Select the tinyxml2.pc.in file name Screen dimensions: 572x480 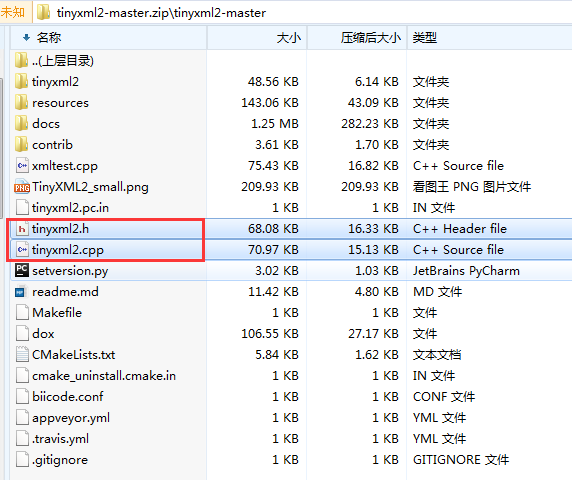pyautogui.click(x=70, y=208)
